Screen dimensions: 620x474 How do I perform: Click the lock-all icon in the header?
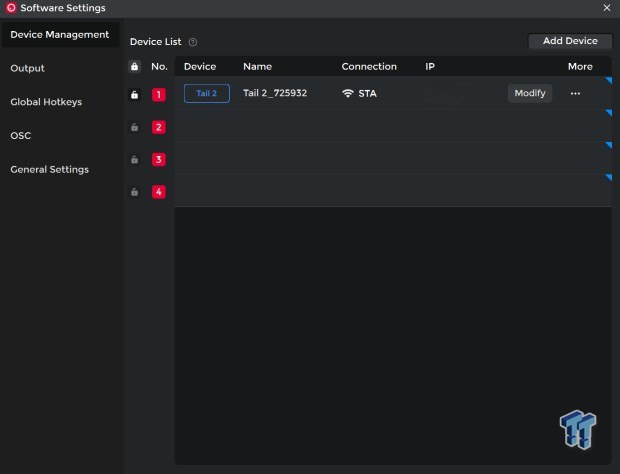click(x=134, y=67)
